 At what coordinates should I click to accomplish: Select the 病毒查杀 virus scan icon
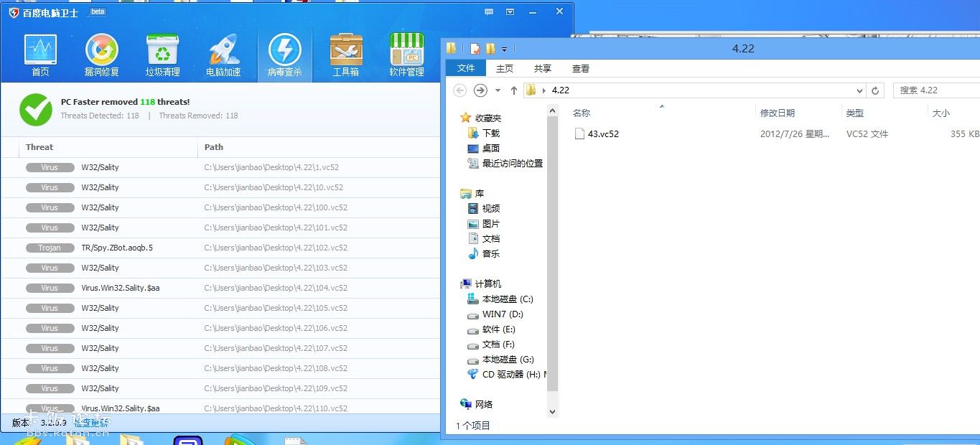(x=284, y=55)
